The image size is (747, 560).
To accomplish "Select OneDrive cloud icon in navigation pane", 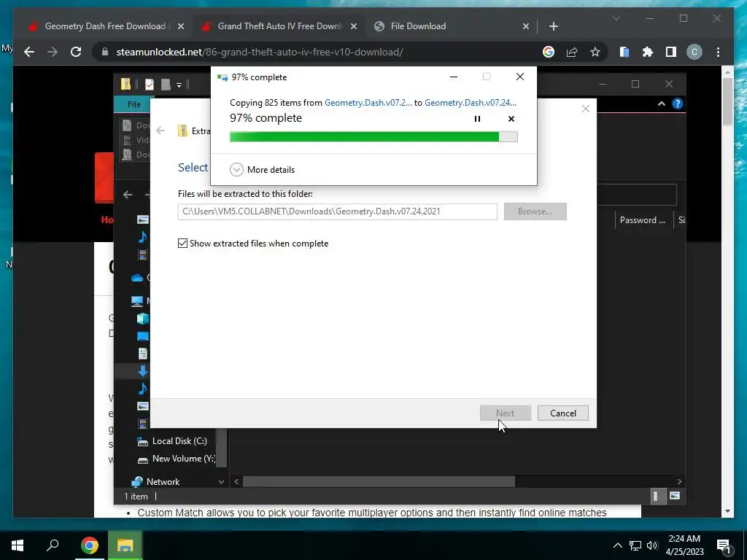I will 137,278.
